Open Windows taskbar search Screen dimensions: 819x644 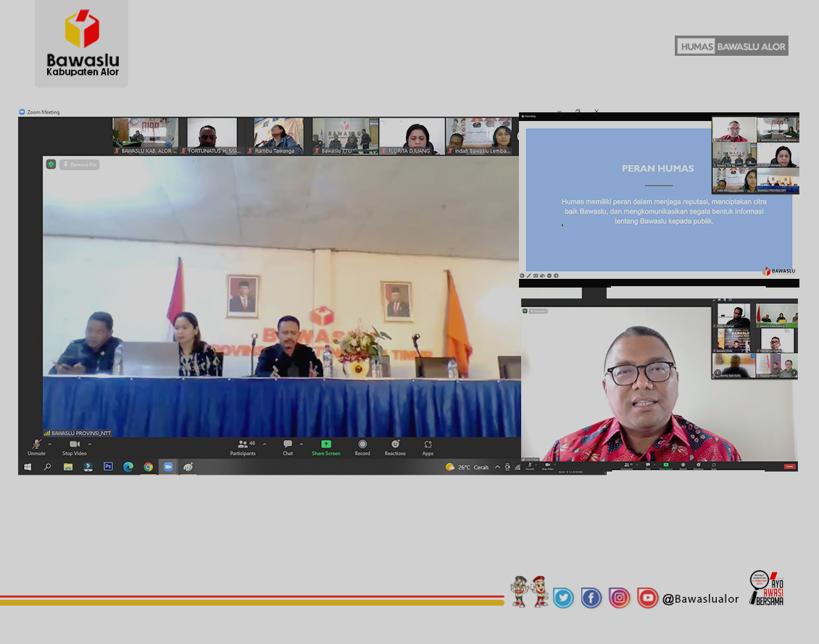(48, 467)
